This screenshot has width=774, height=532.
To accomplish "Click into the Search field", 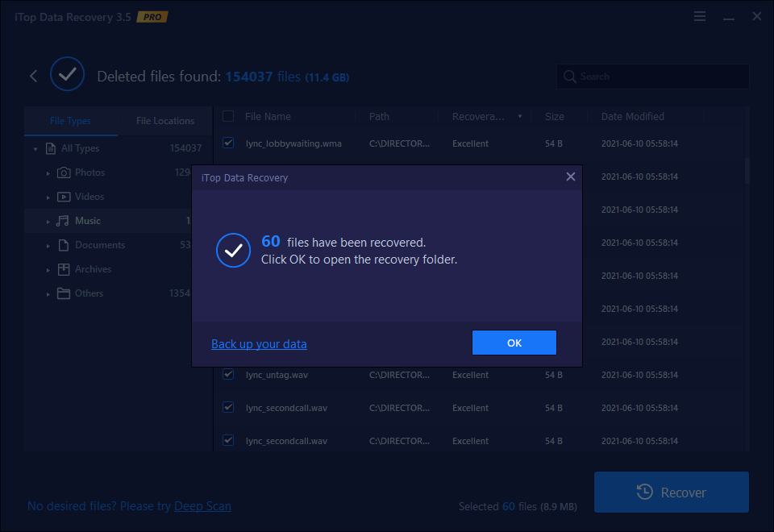I will tap(652, 77).
